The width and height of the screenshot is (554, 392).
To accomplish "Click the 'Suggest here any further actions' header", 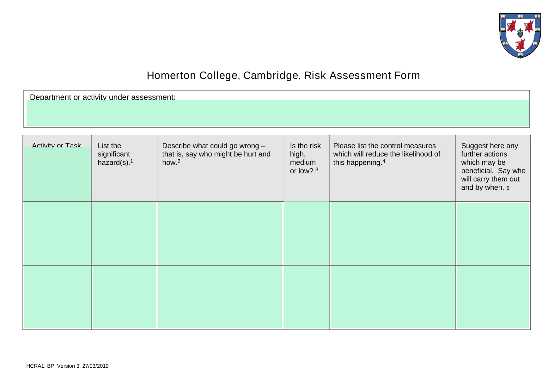I will 493,167.
